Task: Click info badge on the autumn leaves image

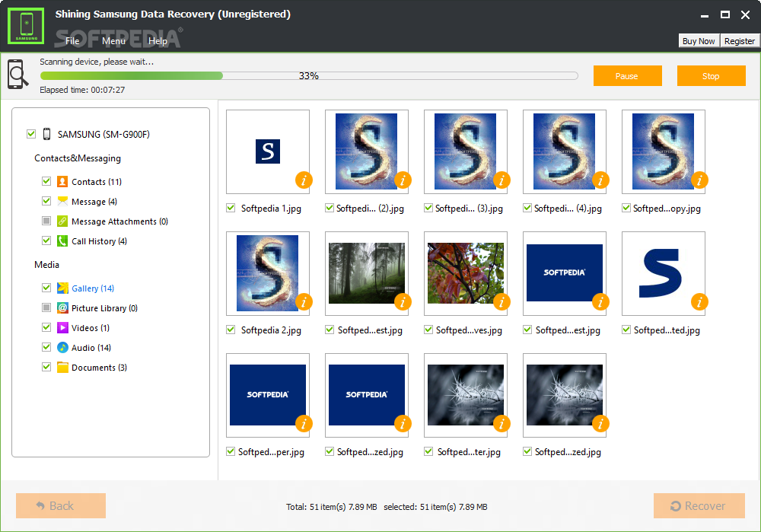Action: 501,302
